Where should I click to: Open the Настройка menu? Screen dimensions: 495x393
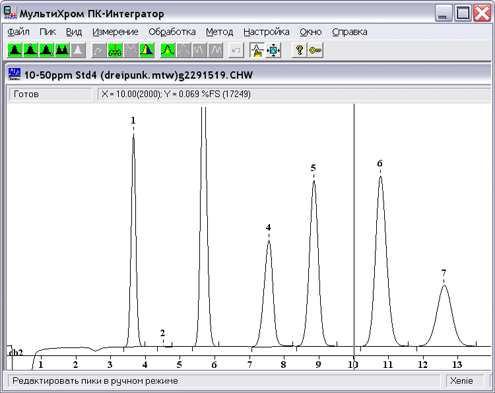(x=266, y=32)
